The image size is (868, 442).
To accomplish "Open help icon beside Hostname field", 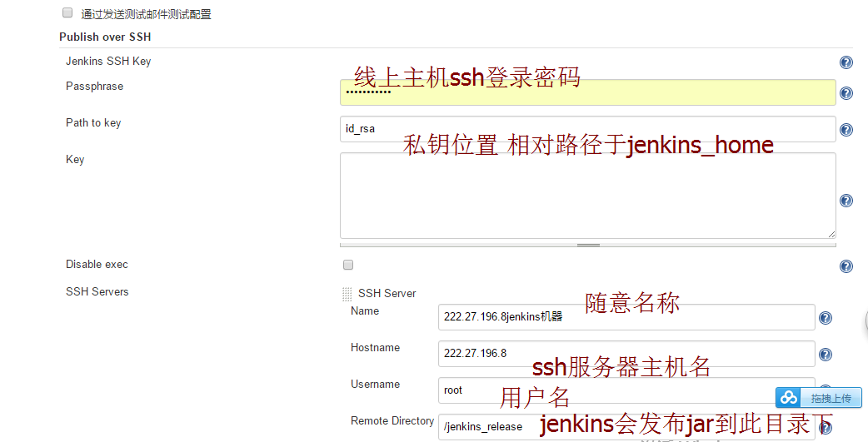I will 825,354.
